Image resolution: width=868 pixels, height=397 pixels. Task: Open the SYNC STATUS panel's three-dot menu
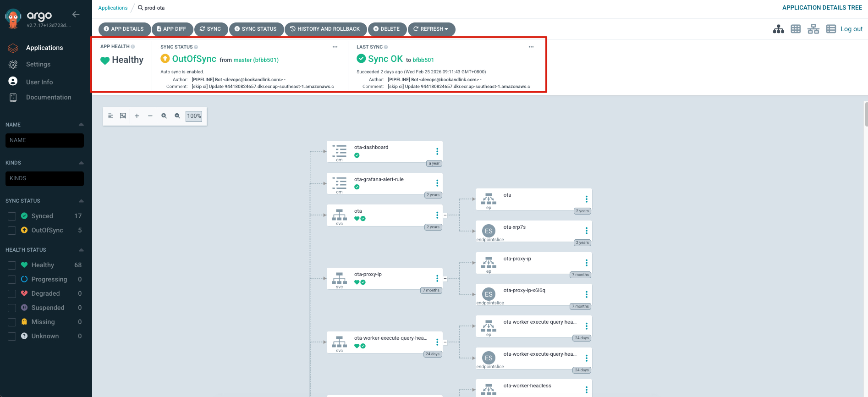tap(335, 47)
